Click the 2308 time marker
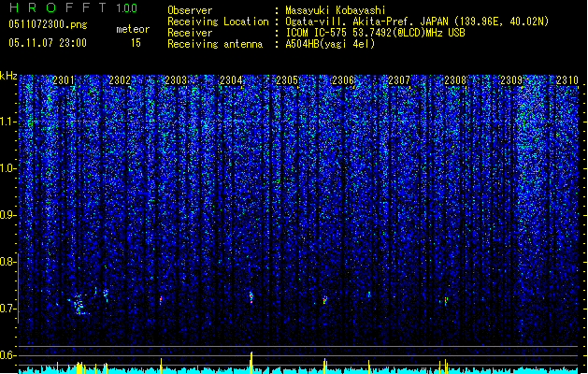The height and width of the screenshot is (374, 588). click(x=455, y=80)
